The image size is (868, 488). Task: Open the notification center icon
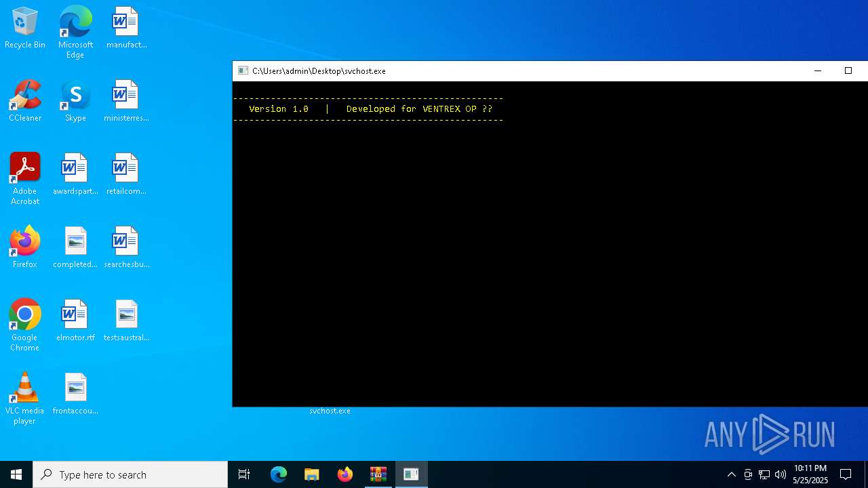[846, 474]
